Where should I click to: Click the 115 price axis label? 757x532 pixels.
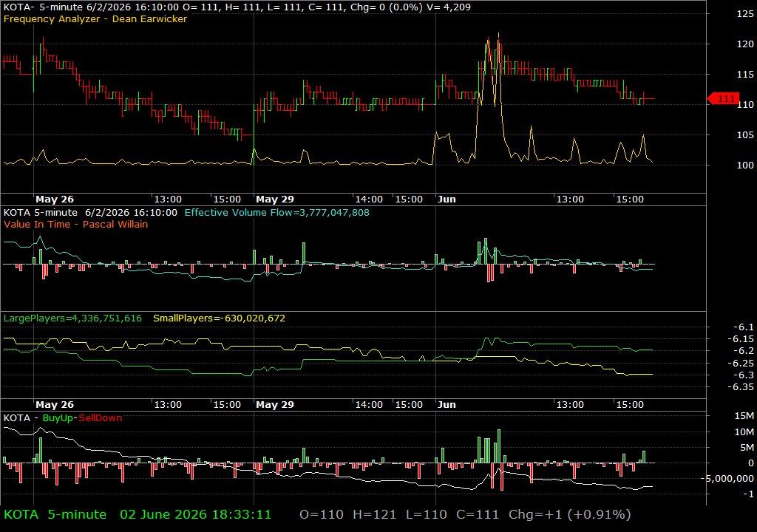(x=745, y=75)
